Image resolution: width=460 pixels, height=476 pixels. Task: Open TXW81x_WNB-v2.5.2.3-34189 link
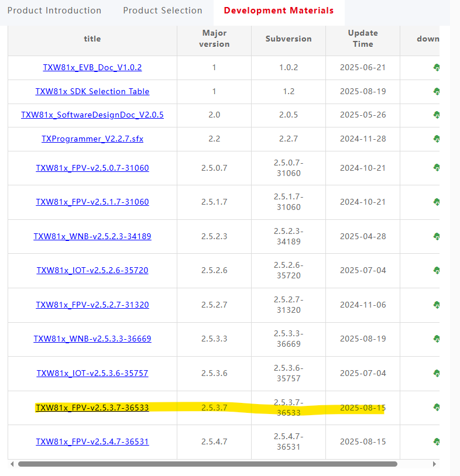tap(92, 236)
